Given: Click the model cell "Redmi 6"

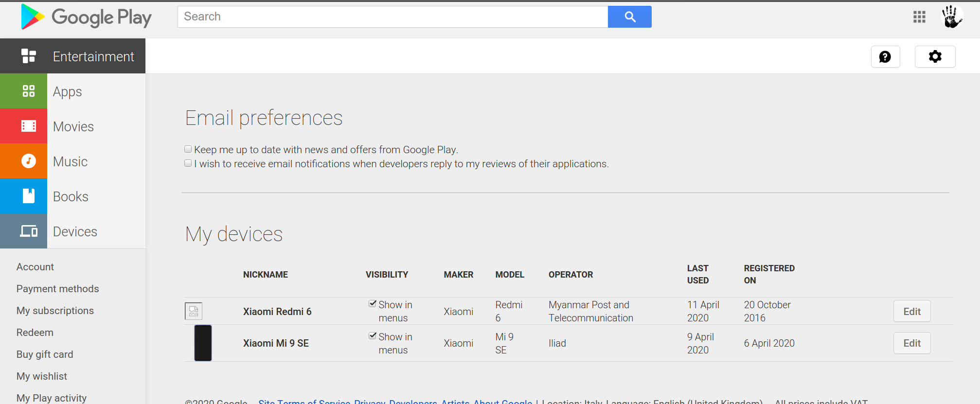Looking at the screenshot, I should point(509,311).
